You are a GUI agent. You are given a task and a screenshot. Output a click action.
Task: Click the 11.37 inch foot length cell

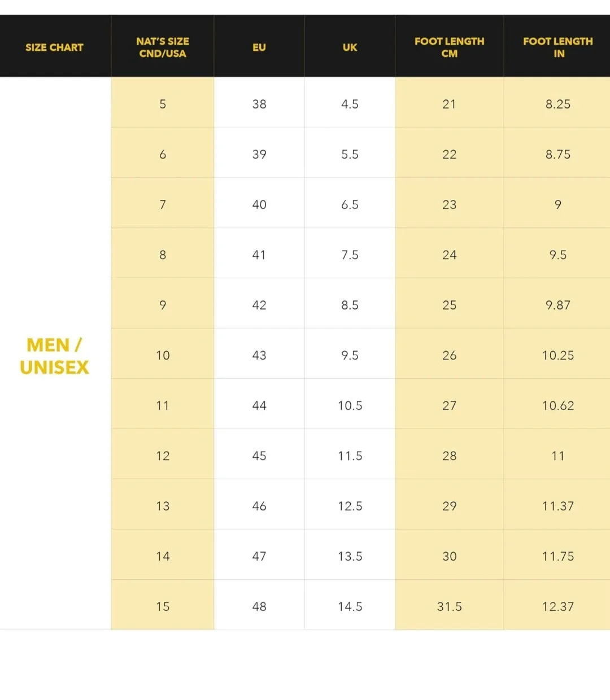557,506
